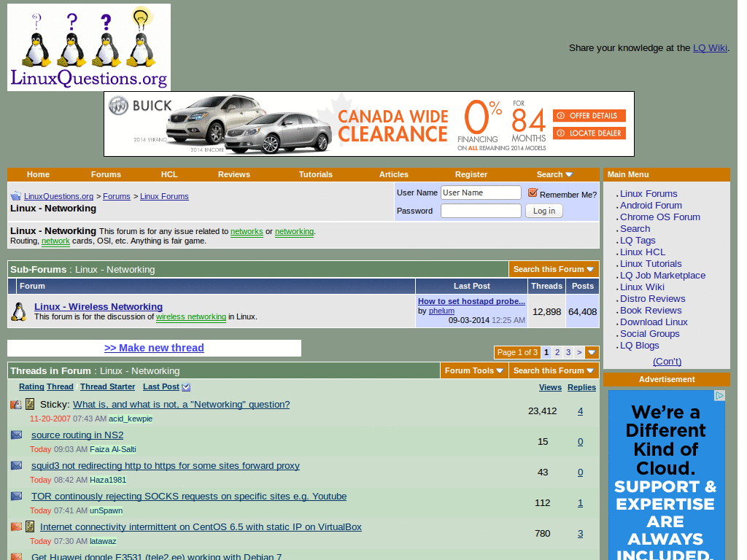Open Chrome OS Forum in Main Menu

[x=659, y=217]
